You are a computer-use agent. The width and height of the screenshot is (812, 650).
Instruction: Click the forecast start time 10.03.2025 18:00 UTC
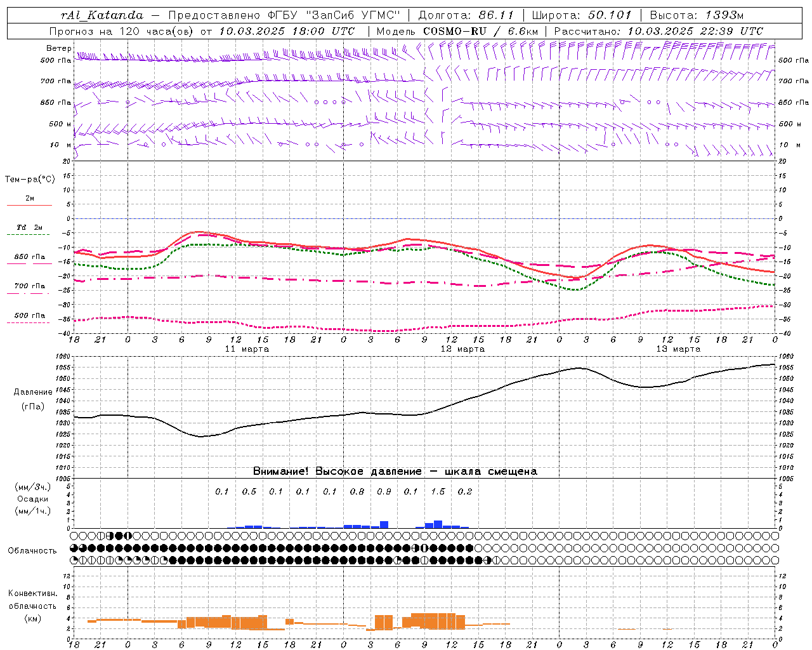tap(287, 31)
